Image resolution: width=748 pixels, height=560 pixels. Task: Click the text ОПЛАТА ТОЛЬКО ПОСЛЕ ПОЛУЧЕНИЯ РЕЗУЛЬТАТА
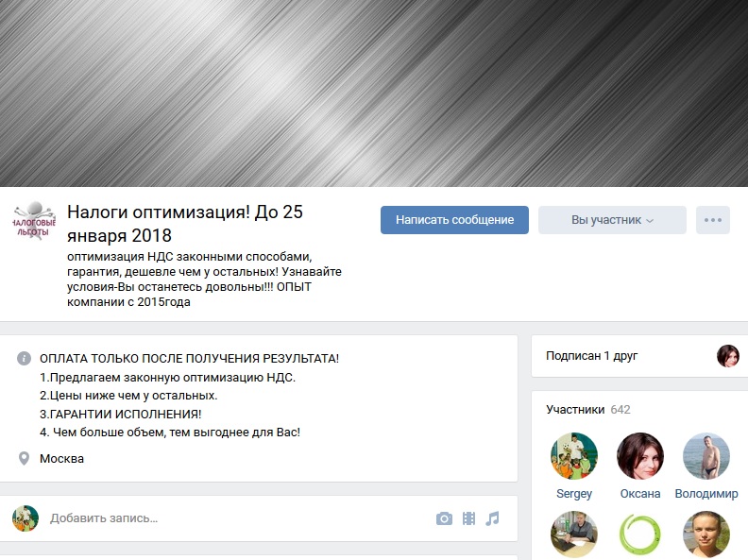(190, 359)
